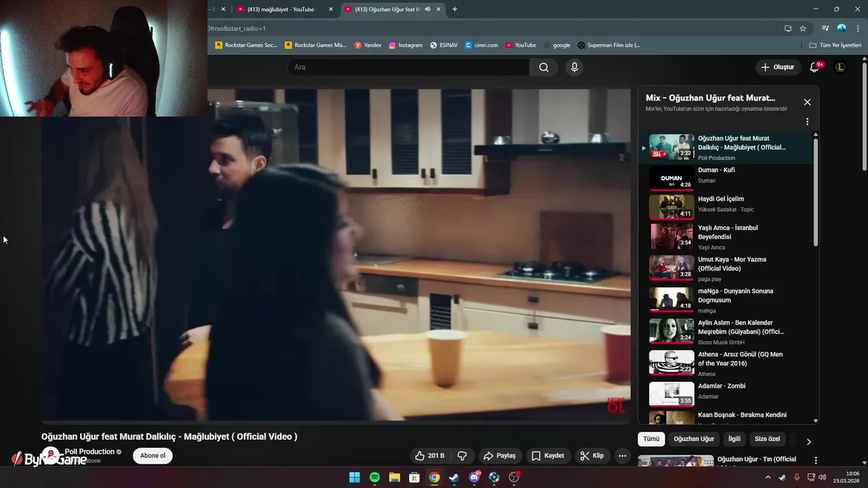
Task: Open Superman Film izle bookmark
Action: [x=609, y=45]
